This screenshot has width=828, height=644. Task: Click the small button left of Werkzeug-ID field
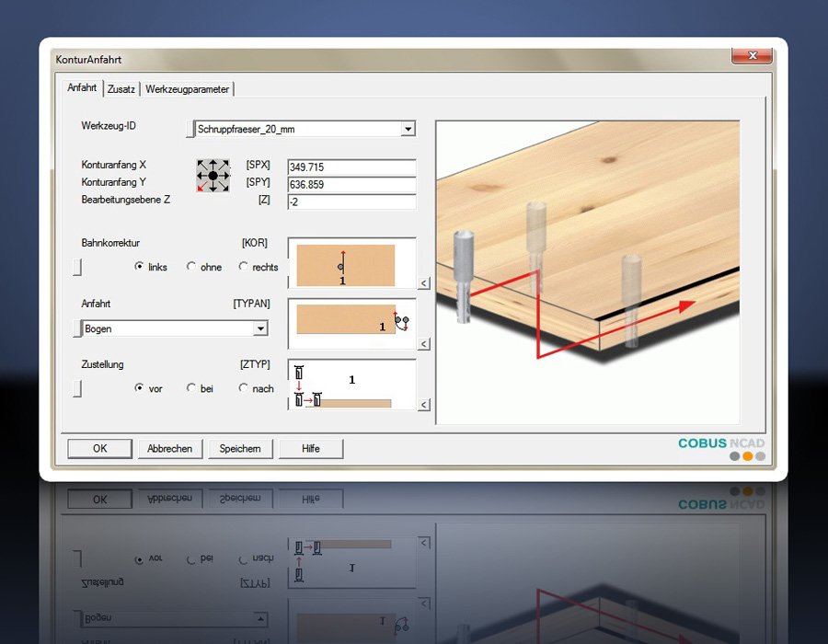[190, 130]
